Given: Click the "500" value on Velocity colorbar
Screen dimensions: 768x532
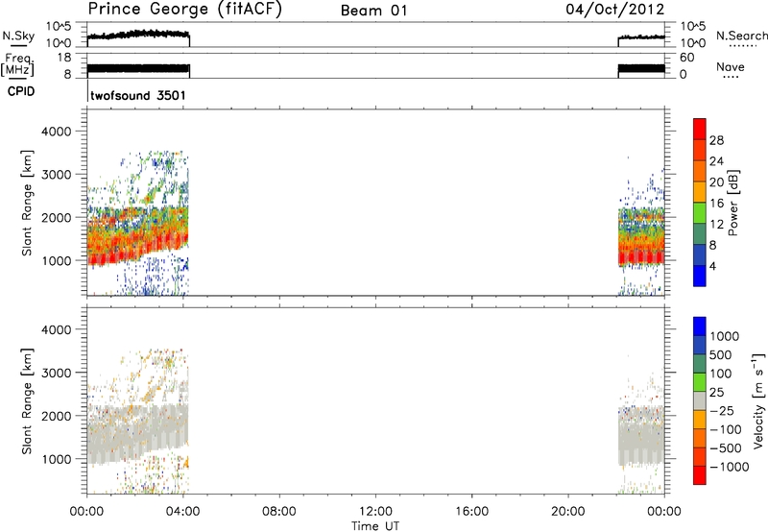Looking at the screenshot, I should [x=721, y=355].
